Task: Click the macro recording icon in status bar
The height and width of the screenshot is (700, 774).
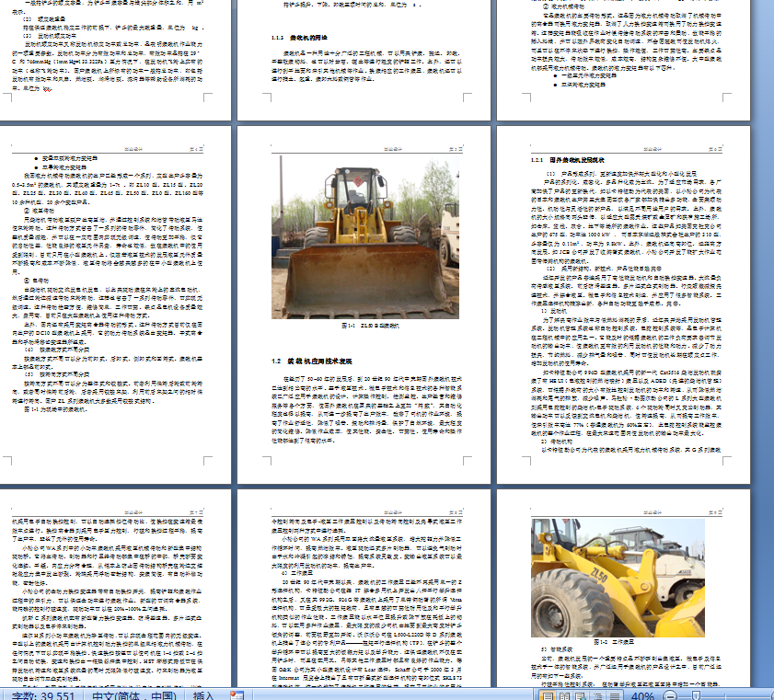Action: 237,695
